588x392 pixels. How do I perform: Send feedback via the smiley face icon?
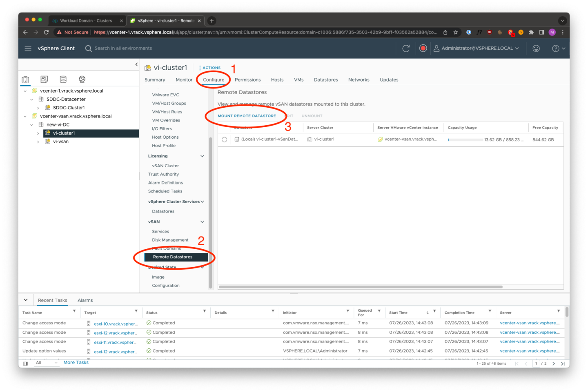[x=536, y=48]
